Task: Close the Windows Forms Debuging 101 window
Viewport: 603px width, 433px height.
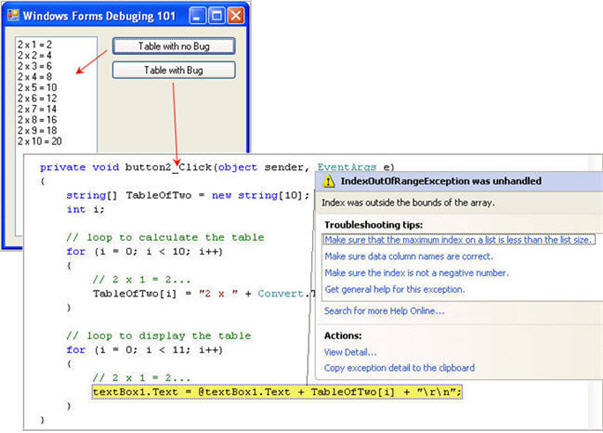Action: (x=236, y=16)
